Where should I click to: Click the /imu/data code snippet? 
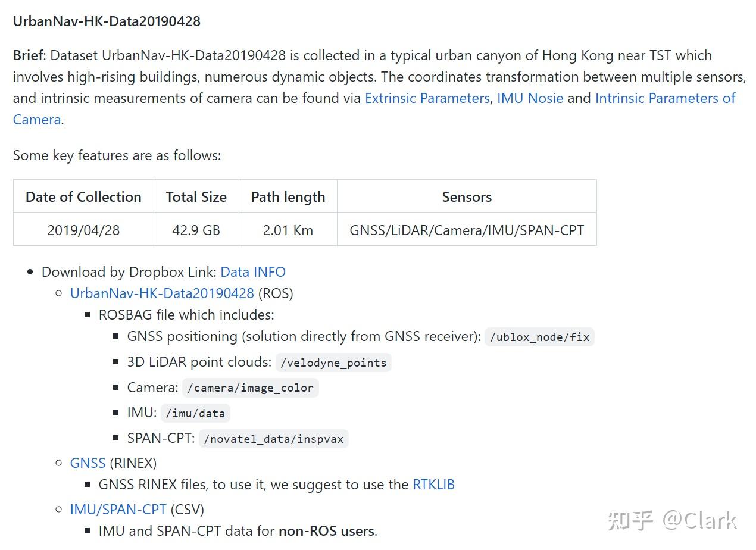tap(195, 414)
